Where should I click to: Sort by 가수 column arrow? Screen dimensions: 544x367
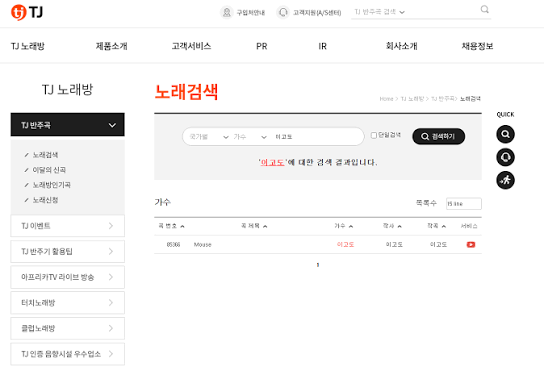pos(351,227)
